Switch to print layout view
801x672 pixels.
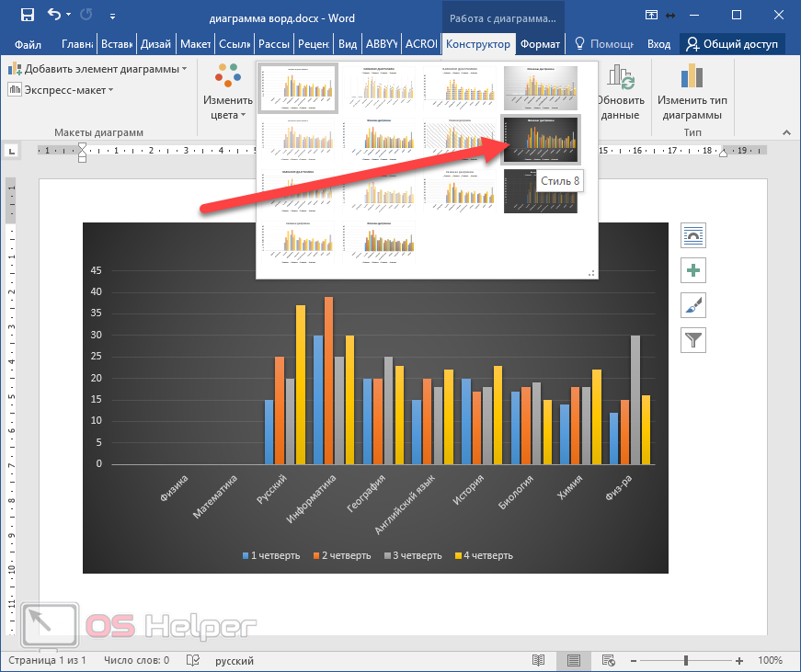tap(573, 660)
